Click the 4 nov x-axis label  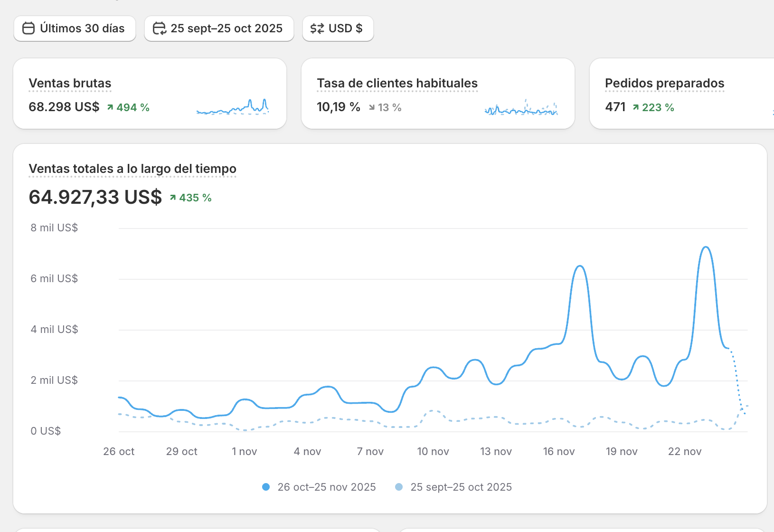tap(307, 452)
